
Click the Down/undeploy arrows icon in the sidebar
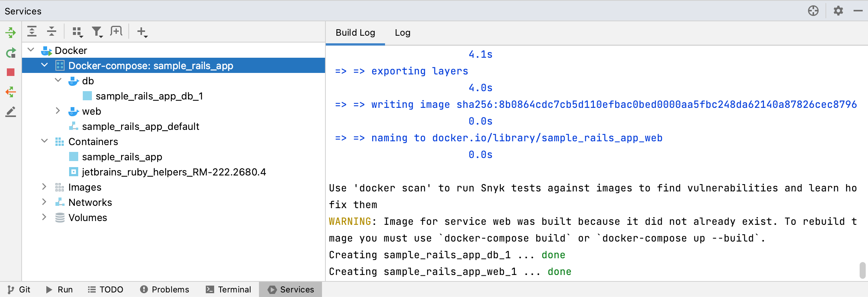pyautogui.click(x=11, y=92)
